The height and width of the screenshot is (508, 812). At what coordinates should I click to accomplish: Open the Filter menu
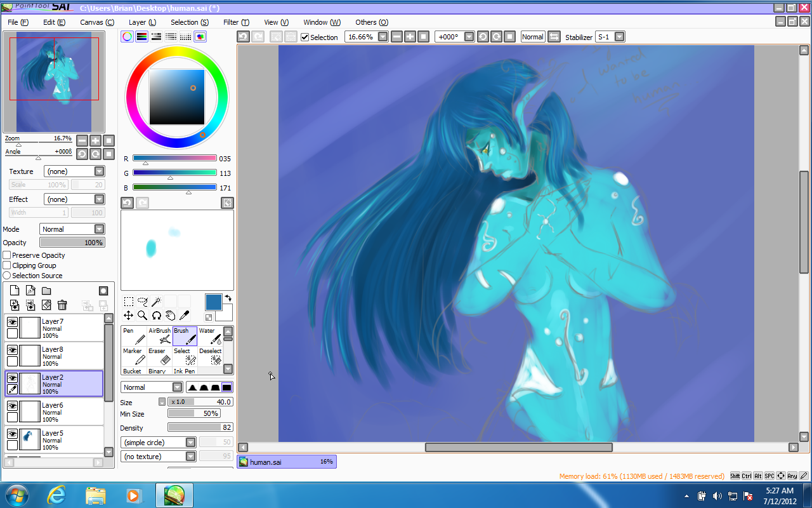click(235, 22)
